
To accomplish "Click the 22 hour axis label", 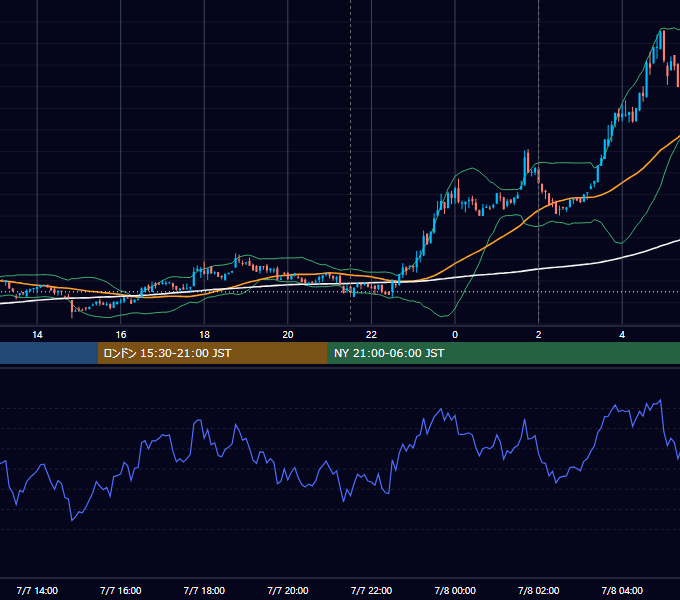I will click(371, 335).
